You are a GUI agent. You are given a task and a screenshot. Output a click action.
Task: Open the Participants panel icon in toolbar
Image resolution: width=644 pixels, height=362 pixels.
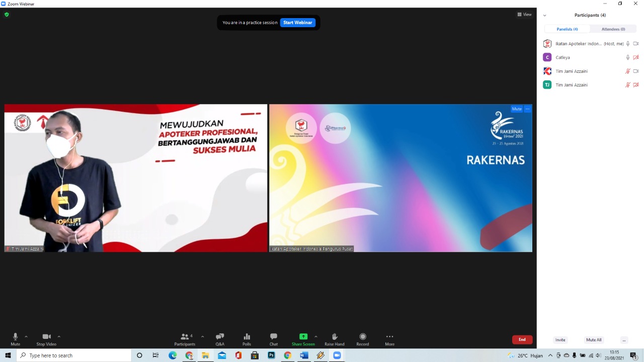point(185,336)
